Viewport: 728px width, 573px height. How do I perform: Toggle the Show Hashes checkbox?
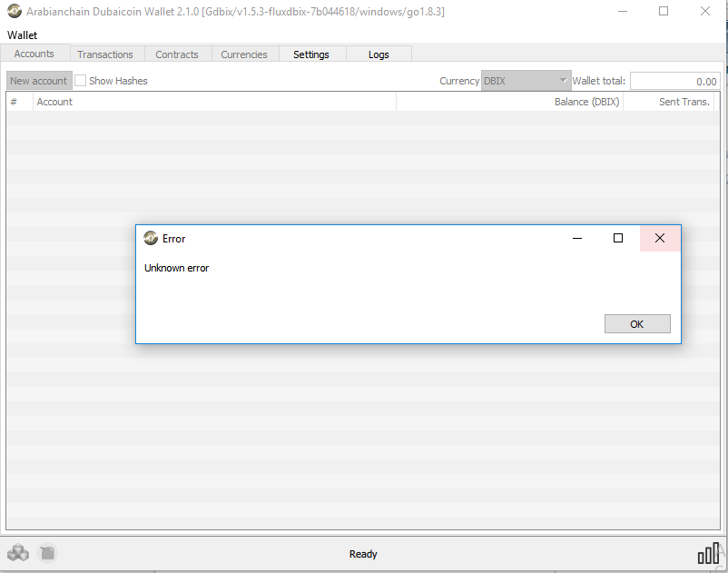pos(80,81)
